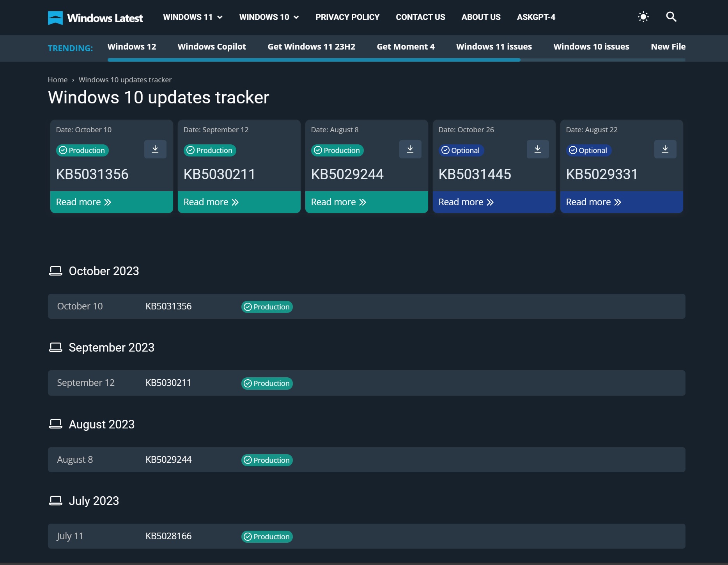
Task: Download KB5031445 using its download icon
Action: pyautogui.click(x=538, y=149)
